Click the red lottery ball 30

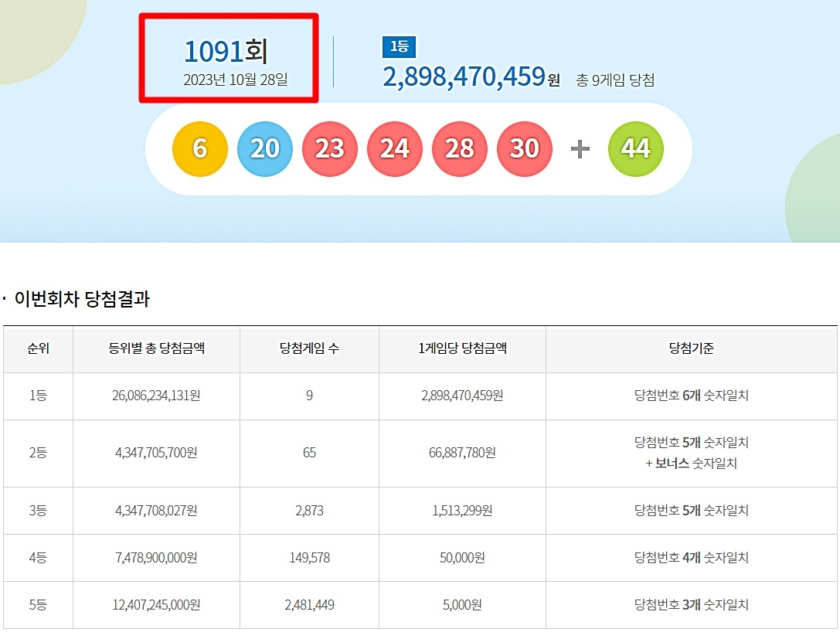pyautogui.click(x=525, y=149)
